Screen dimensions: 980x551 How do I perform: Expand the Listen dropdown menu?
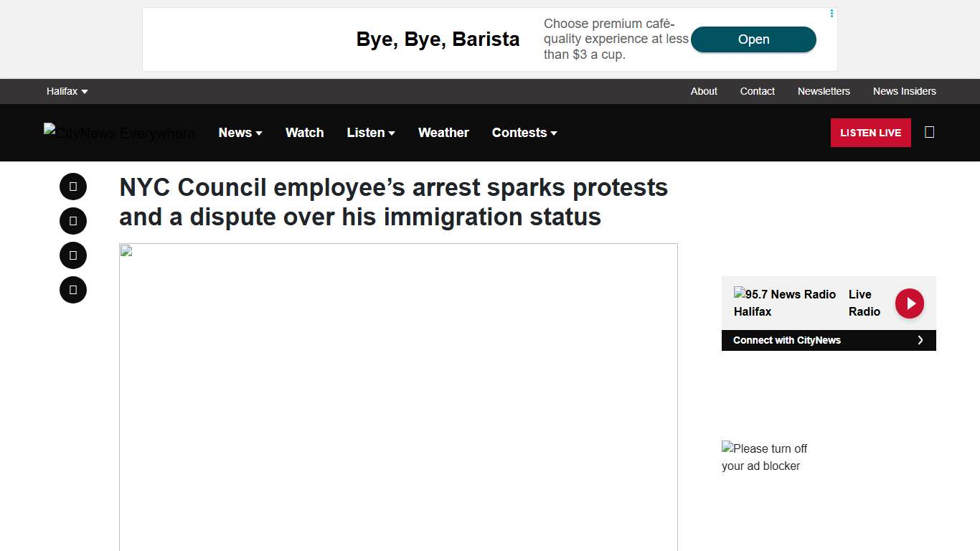pos(371,133)
